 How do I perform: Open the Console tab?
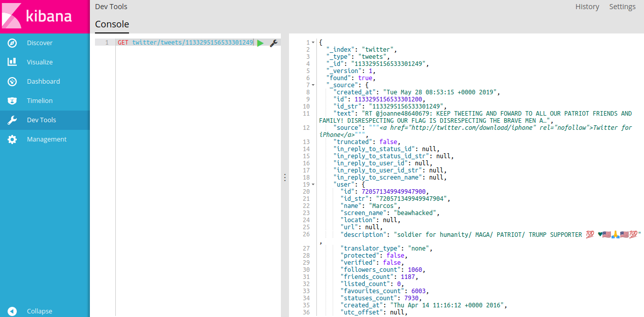pos(112,24)
